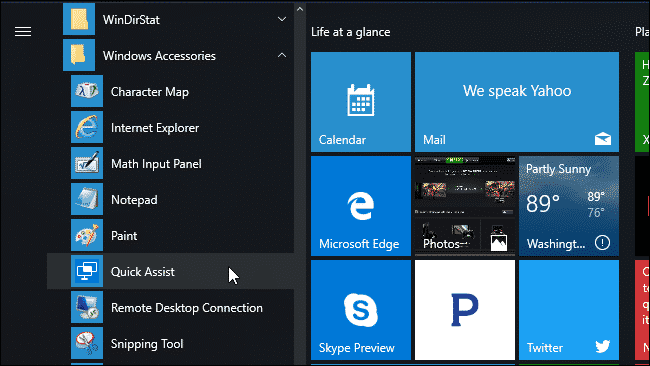Launch the Skype Preview tile
650x366 pixels.
click(361, 310)
